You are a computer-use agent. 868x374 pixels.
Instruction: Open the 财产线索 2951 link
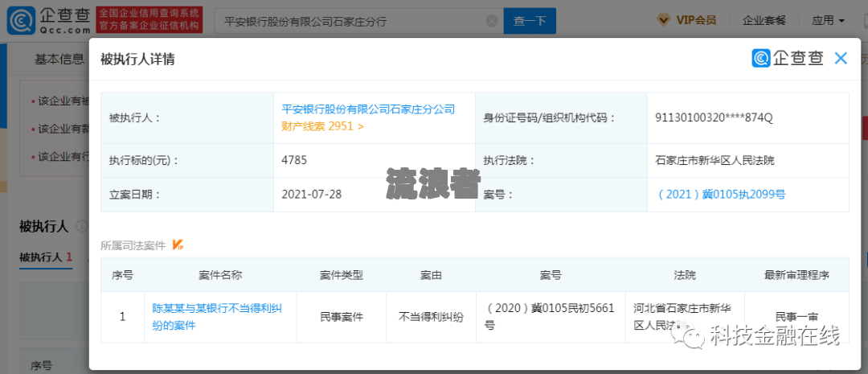(323, 126)
